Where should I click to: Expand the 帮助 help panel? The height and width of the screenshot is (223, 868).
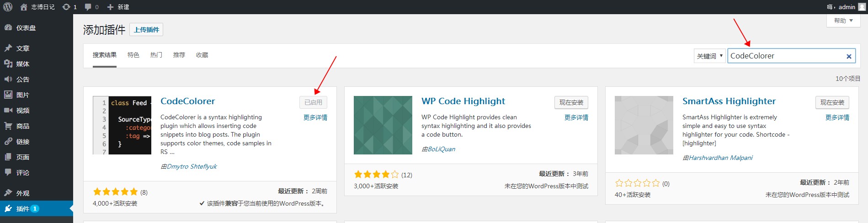(843, 21)
